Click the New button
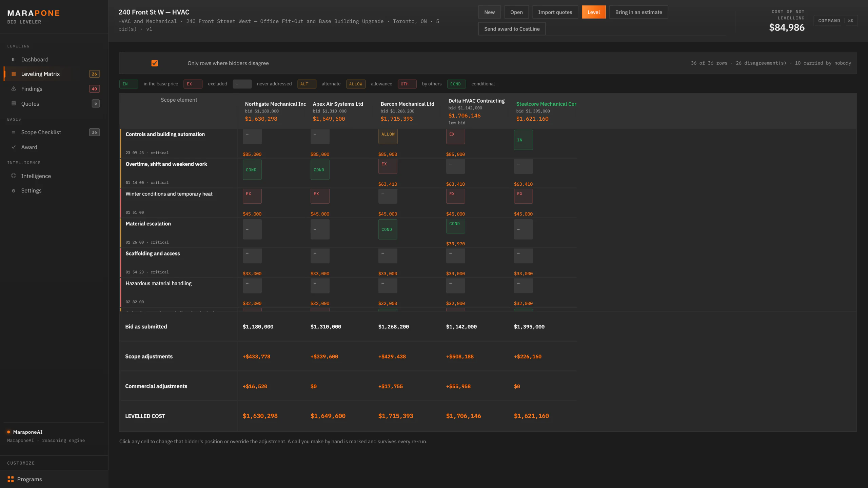Image resolution: width=868 pixels, height=488 pixels. (x=489, y=12)
